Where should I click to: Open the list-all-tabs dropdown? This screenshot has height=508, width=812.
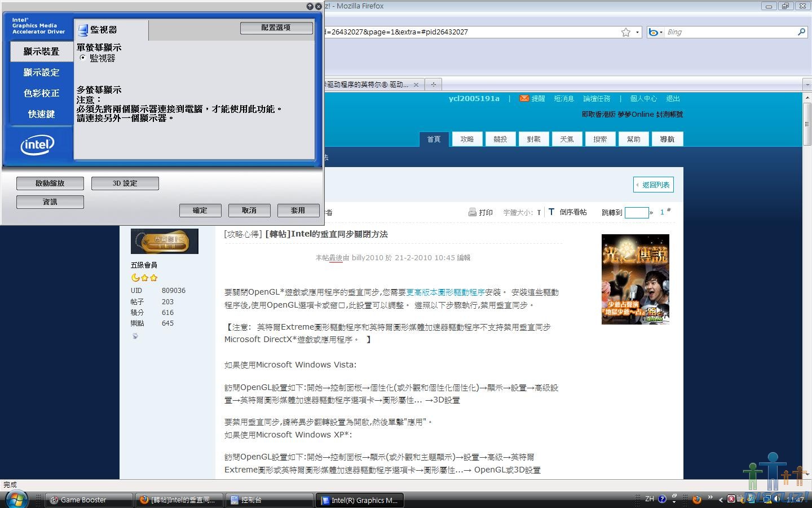[x=807, y=85]
